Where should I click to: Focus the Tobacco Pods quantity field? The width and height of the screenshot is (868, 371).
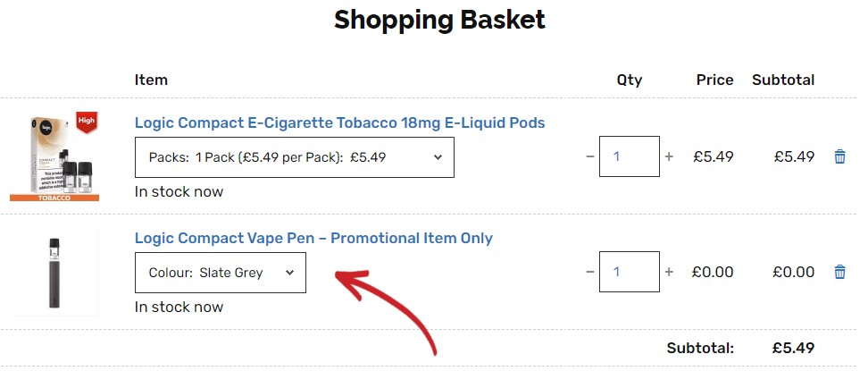click(x=629, y=156)
